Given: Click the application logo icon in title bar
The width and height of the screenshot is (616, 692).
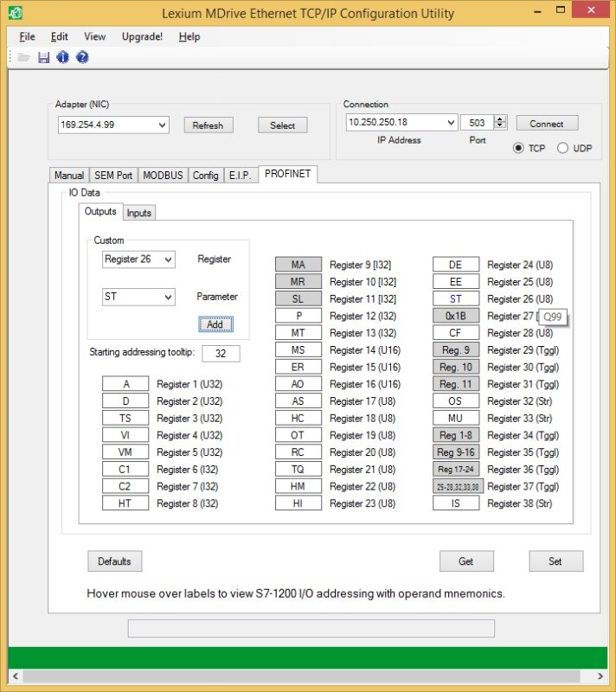Looking at the screenshot, I should coord(16,13).
